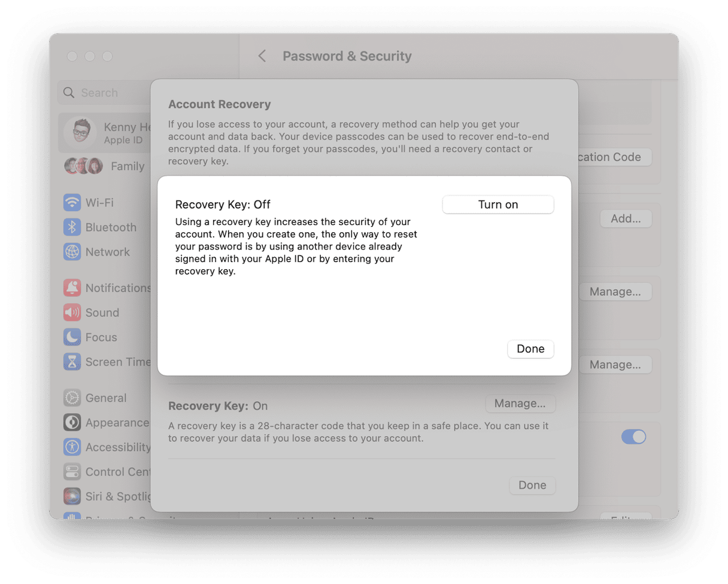Toggle the blue switch on the right
Screen dimensions: 728x584
[633, 437]
